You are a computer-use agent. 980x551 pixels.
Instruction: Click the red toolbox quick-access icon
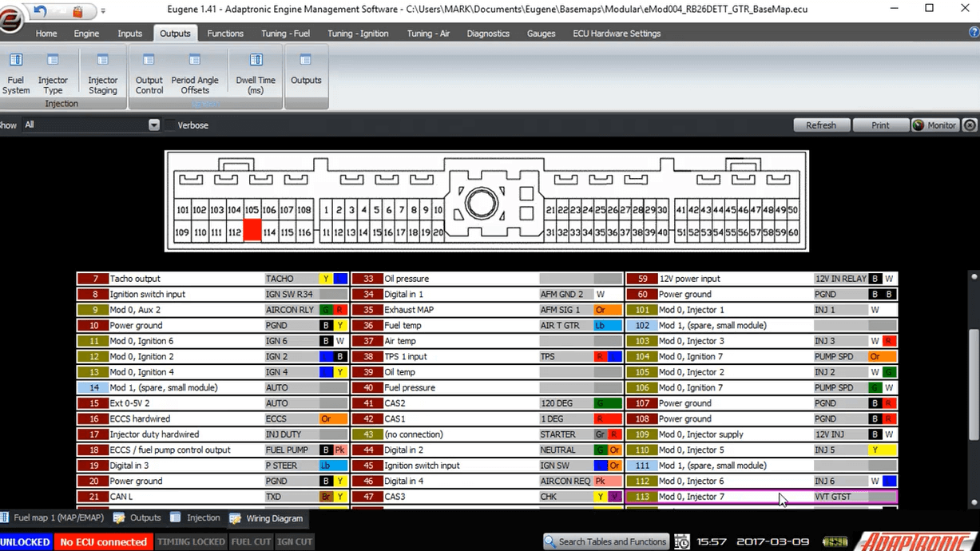[x=77, y=11]
